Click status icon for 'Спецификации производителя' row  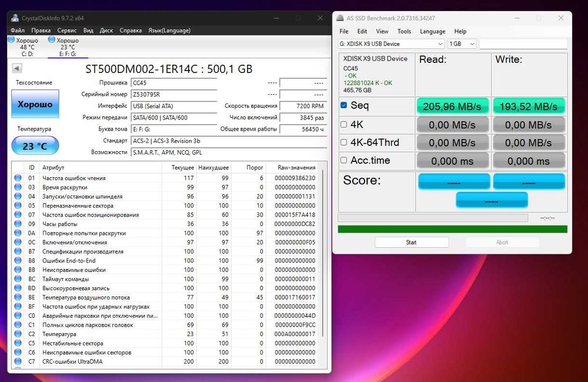18,251
